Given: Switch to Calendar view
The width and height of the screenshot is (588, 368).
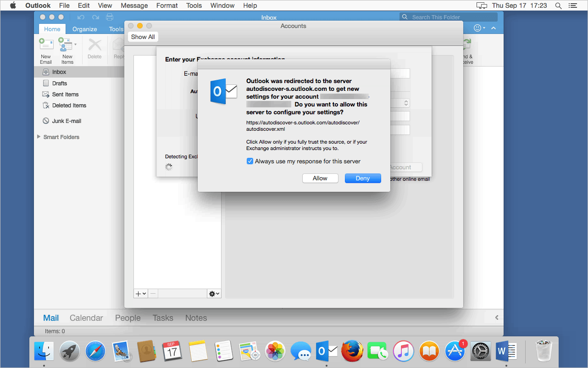Looking at the screenshot, I should (x=86, y=318).
